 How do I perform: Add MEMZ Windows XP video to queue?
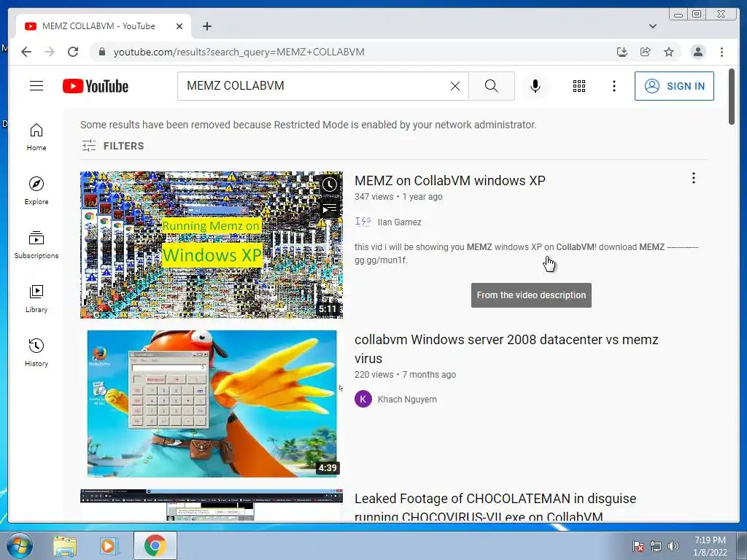(330, 208)
